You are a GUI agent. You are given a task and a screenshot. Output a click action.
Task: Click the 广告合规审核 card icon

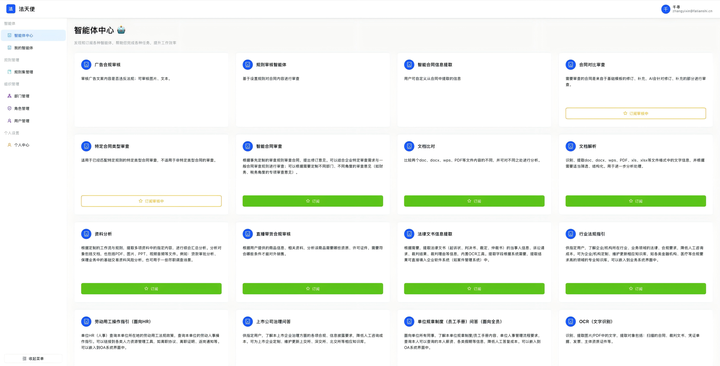pyautogui.click(x=86, y=65)
